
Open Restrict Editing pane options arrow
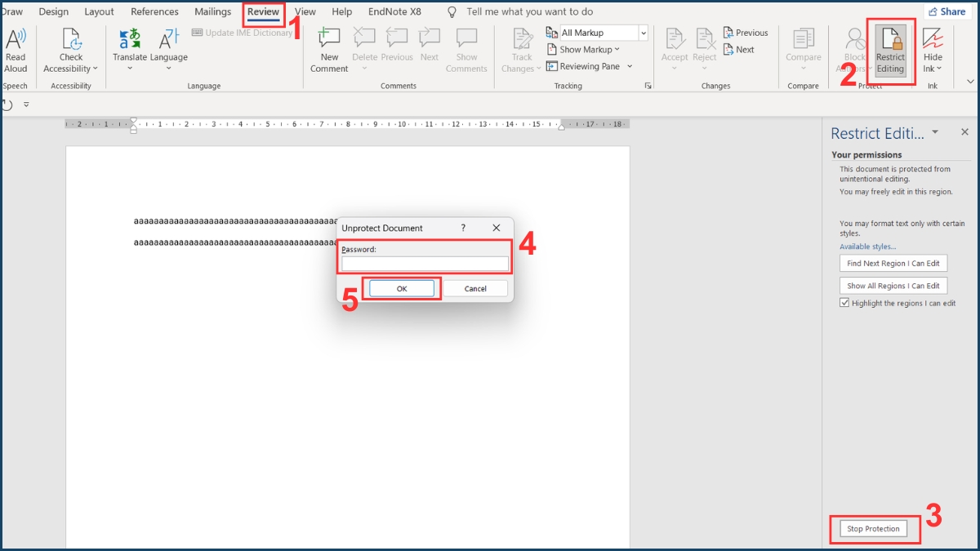point(935,132)
